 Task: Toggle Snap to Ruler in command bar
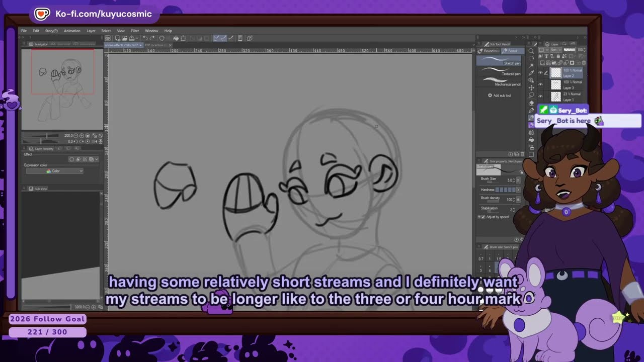[x=216, y=38]
